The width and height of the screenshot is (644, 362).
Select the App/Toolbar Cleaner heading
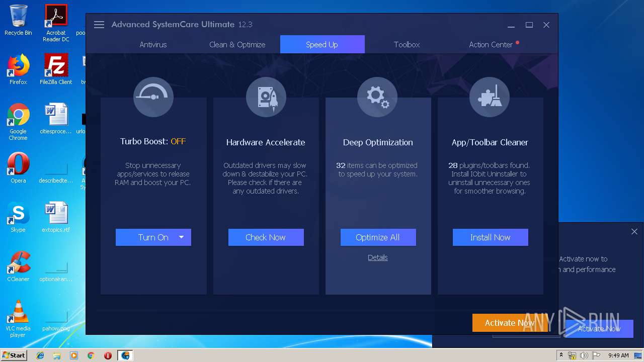point(490,142)
